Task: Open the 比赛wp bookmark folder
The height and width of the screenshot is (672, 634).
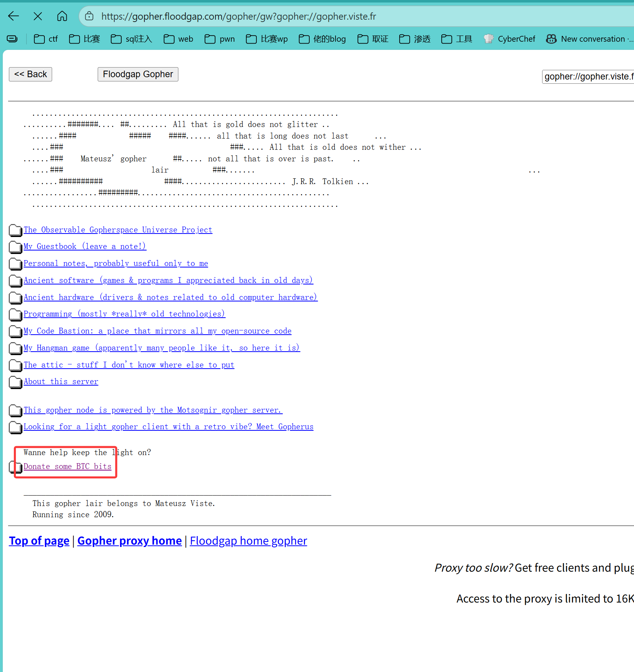Action: tap(267, 39)
